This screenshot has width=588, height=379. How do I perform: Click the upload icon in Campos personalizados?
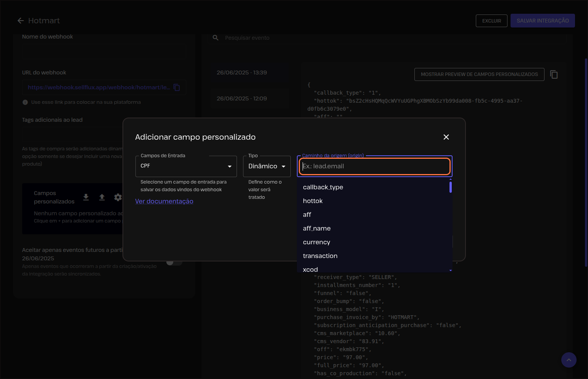click(x=102, y=197)
